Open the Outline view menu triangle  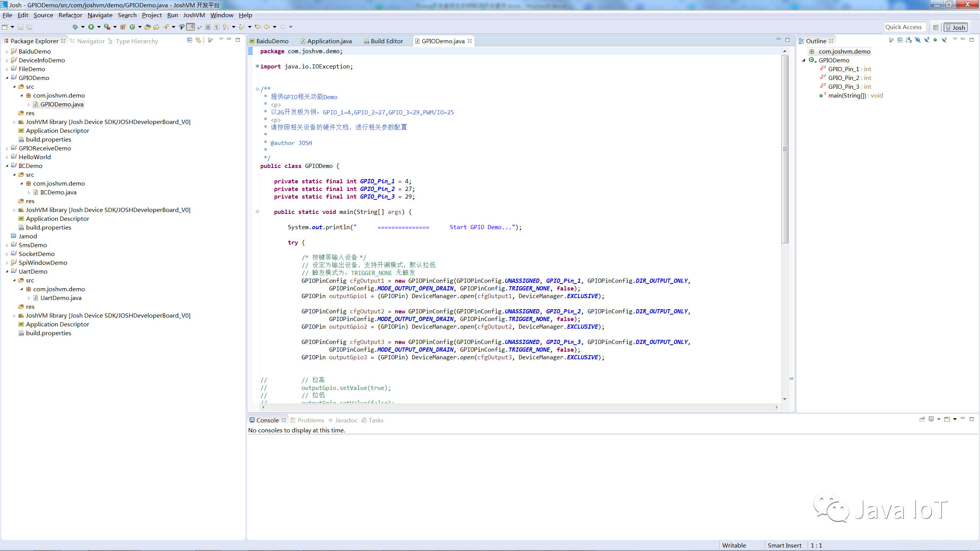[x=955, y=39]
